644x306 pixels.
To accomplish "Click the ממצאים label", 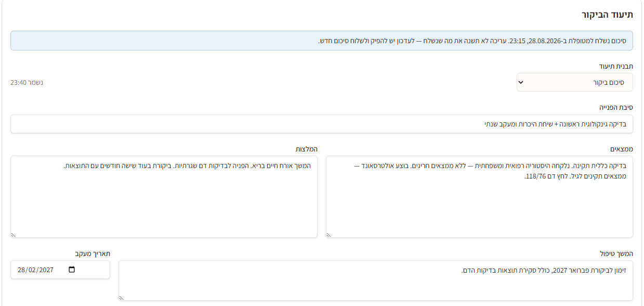I will (x=622, y=149).
